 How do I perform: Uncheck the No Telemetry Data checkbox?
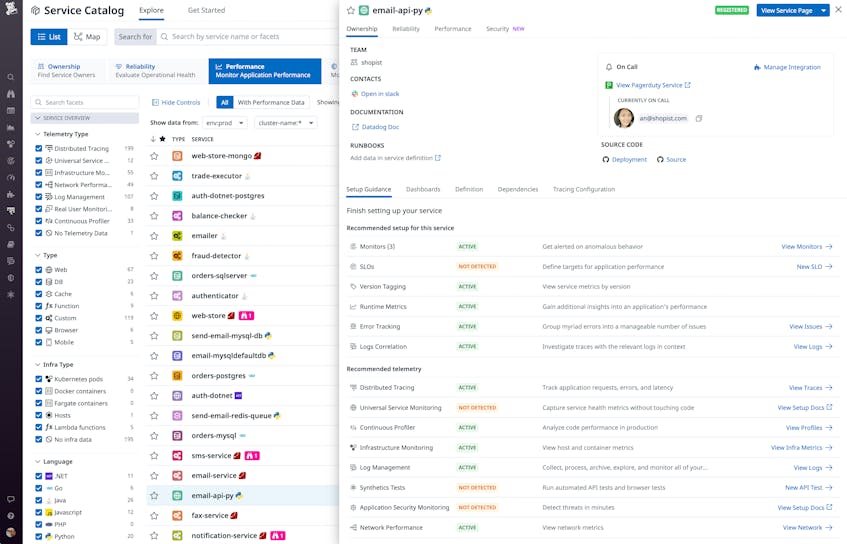(38, 233)
